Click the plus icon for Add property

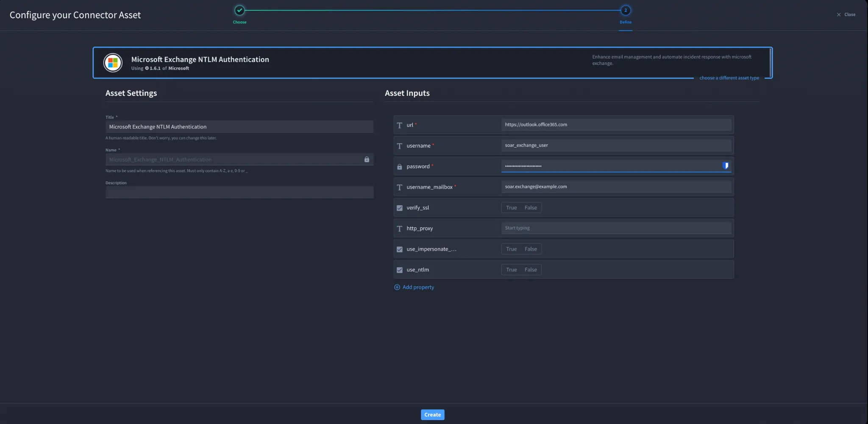coord(397,287)
